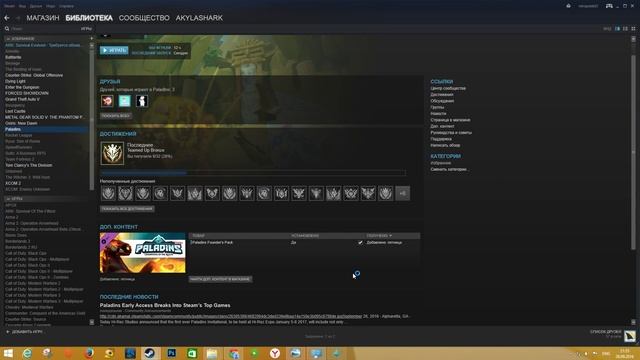Sort DLC by the ПОЛУЧЕНО column
This screenshot has height=360, width=640.
(379, 236)
